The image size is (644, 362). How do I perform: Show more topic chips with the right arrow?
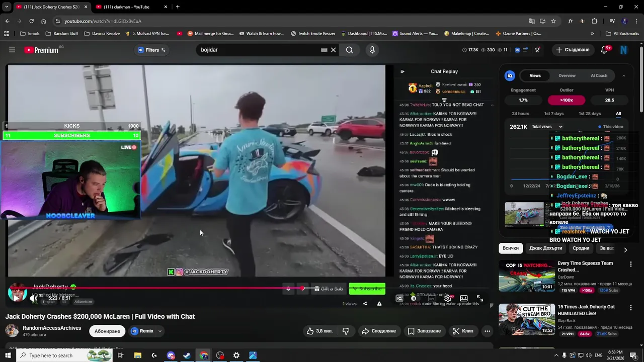point(625,249)
